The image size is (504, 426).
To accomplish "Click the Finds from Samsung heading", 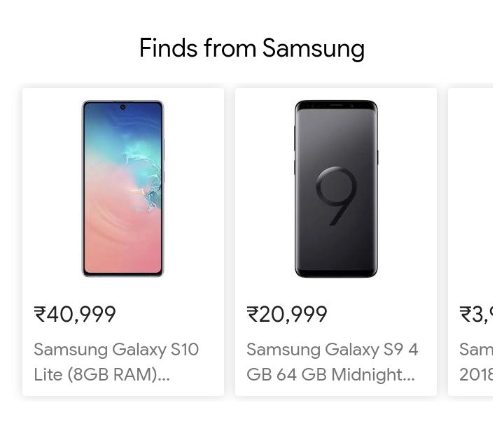I will [252, 49].
